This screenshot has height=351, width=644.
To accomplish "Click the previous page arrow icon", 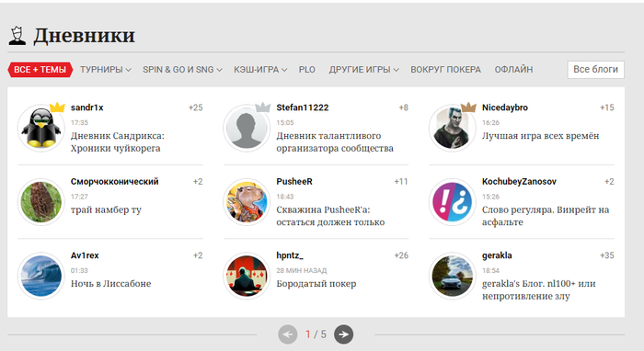I will point(287,334).
